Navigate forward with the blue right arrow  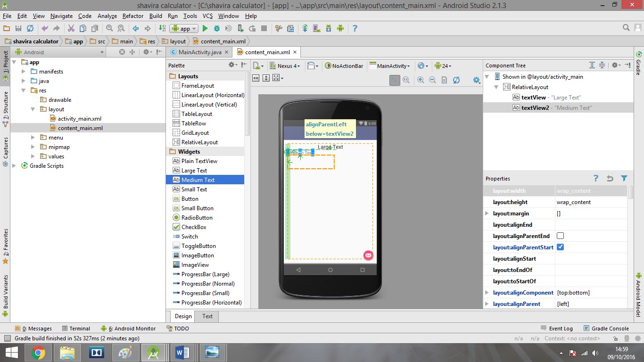pyautogui.click(x=148, y=29)
